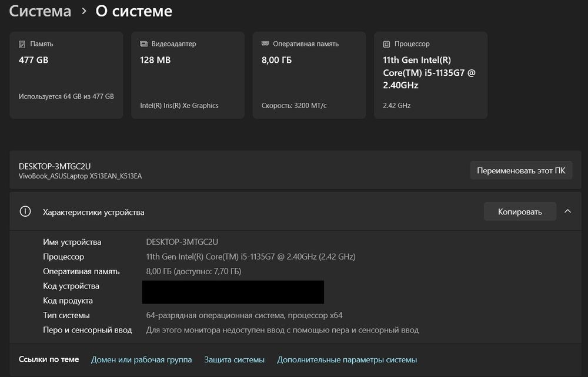Screen dimensions: 588x377
Task: Click the Процессор card icon
Action: tap(387, 44)
